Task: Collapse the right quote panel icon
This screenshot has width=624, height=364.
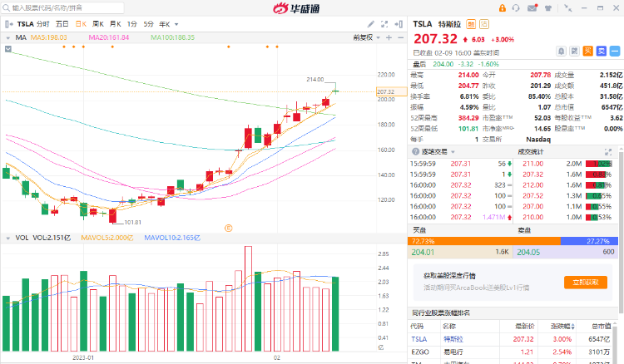Action: [399, 24]
